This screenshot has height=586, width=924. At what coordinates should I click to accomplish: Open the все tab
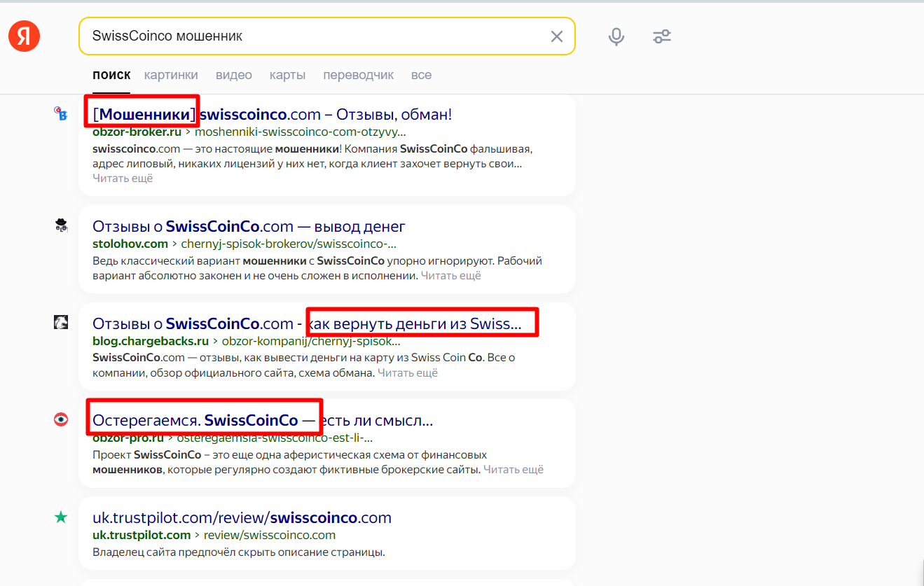click(x=421, y=75)
